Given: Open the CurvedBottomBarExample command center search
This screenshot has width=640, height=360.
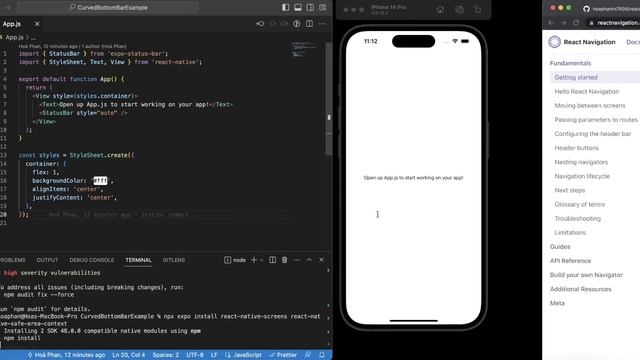Looking at the screenshot, I should click(108, 7).
